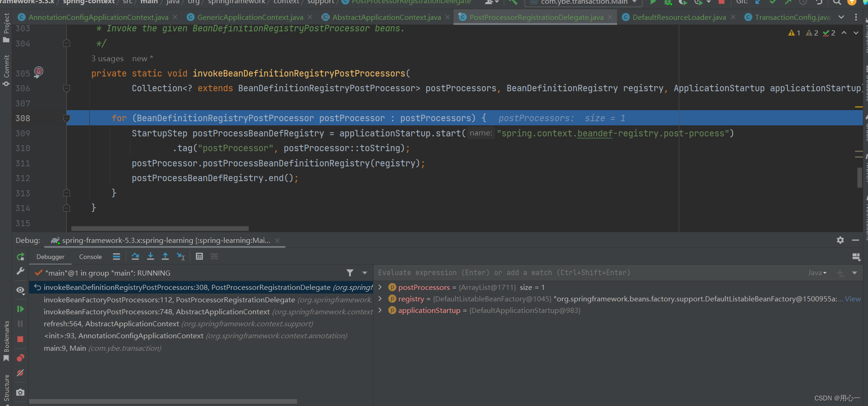Click the frames filter funnel icon
This screenshot has width=868, height=406.
[350, 273]
